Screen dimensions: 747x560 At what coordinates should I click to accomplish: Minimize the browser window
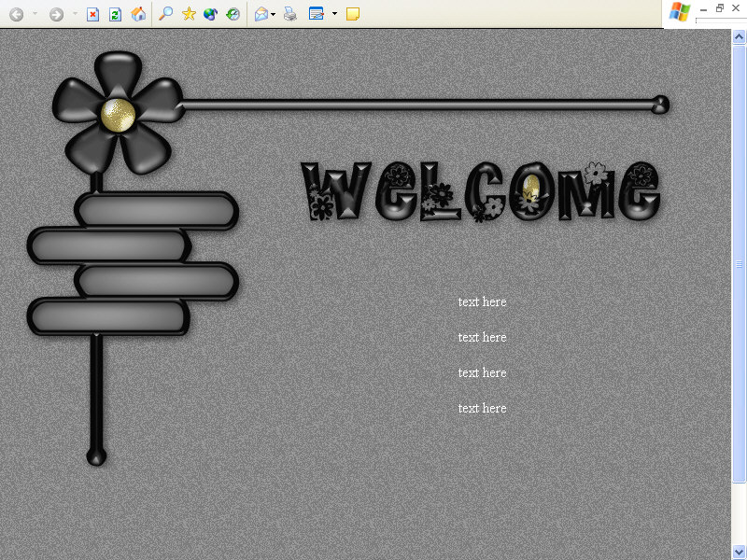point(703,8)
